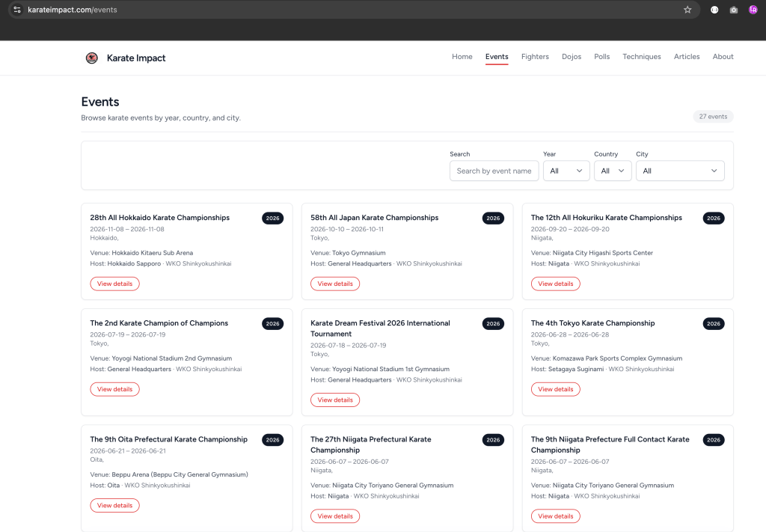Viewport: 766px width, 532px height.
Task: Click the Karate Impact logo icon
Action: [92, 58]
